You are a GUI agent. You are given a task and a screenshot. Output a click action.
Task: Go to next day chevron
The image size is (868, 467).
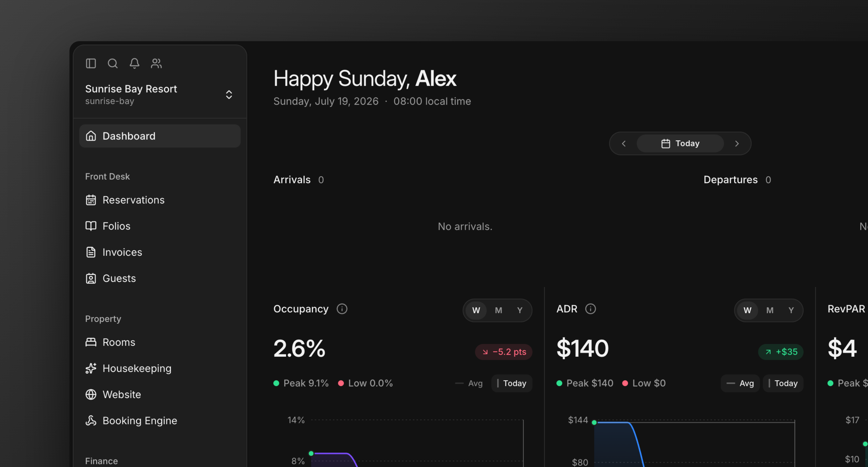tap(737, 144)
